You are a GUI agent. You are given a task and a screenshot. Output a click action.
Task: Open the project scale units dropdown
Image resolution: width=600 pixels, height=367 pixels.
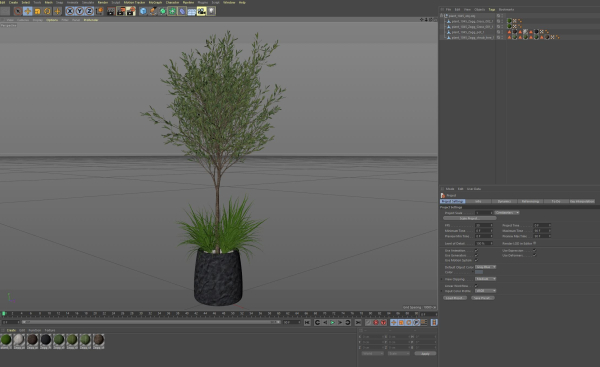click(507, 212)
